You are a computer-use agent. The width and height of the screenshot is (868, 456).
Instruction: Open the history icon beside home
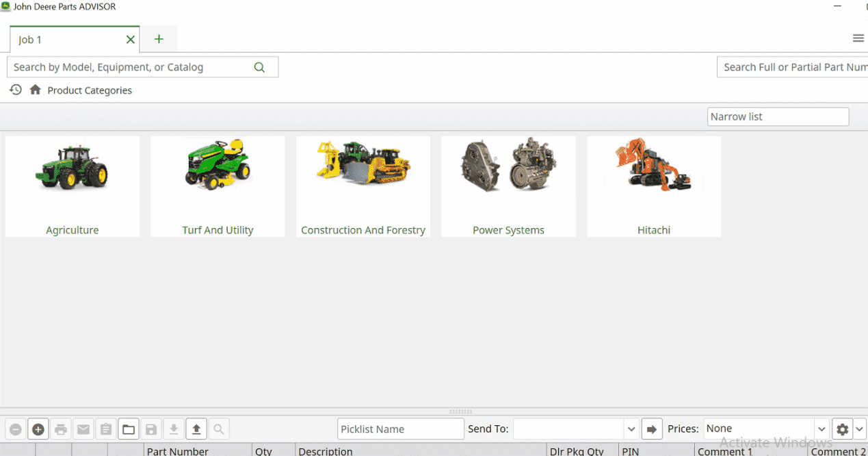point(16,90)
